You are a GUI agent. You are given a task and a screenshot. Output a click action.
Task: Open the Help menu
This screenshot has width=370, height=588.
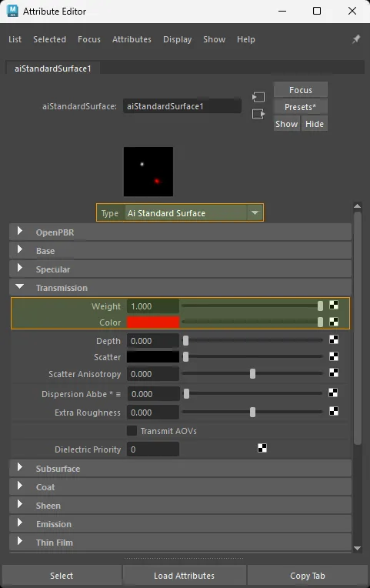coord(246,39)
